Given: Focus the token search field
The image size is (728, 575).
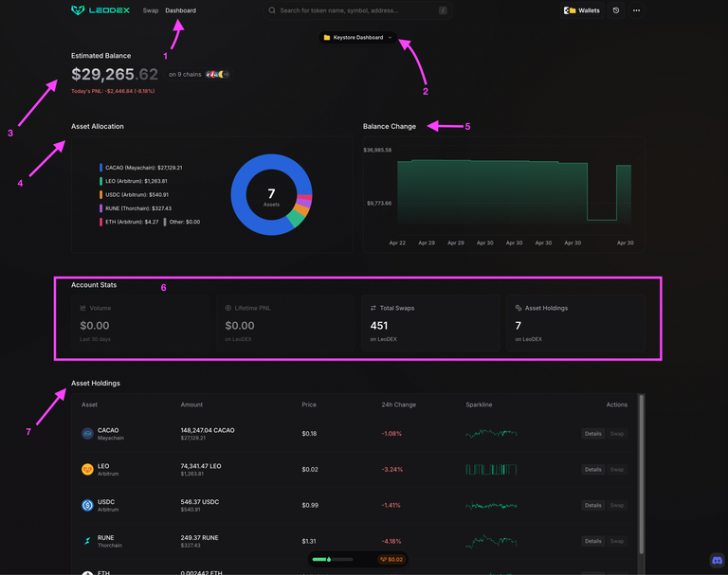Looking at the screenshot, I should point(357,10).
